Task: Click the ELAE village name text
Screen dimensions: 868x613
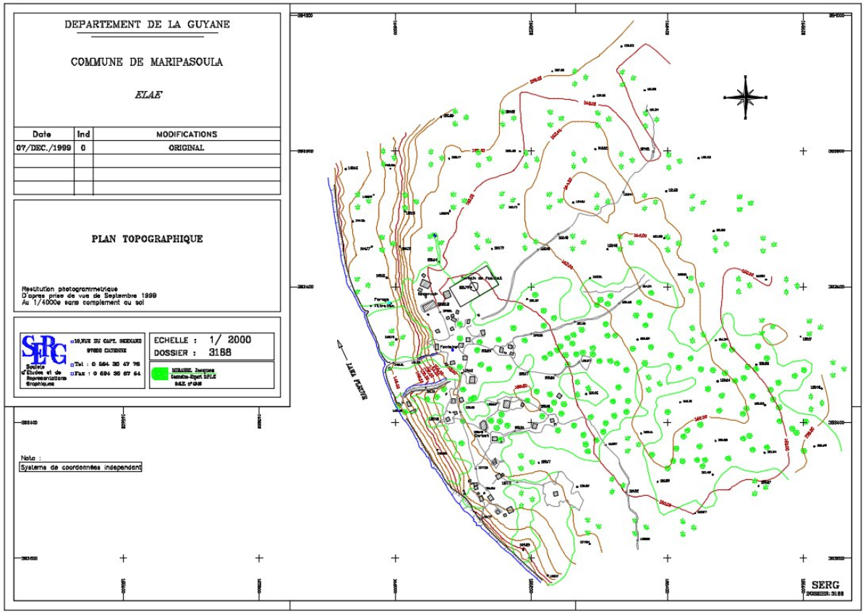Action: point(147,95)
